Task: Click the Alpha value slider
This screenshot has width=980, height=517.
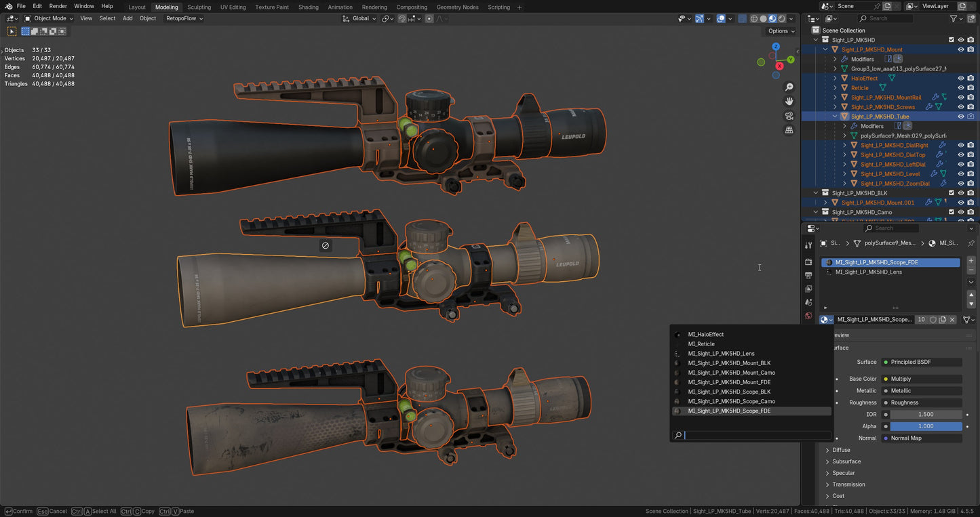Action: click(926, 426)
